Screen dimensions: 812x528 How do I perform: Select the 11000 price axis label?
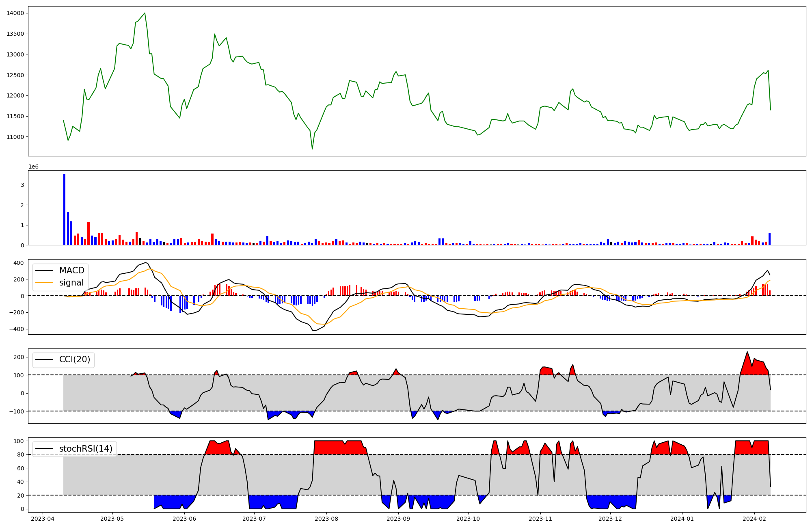[15, 137]
